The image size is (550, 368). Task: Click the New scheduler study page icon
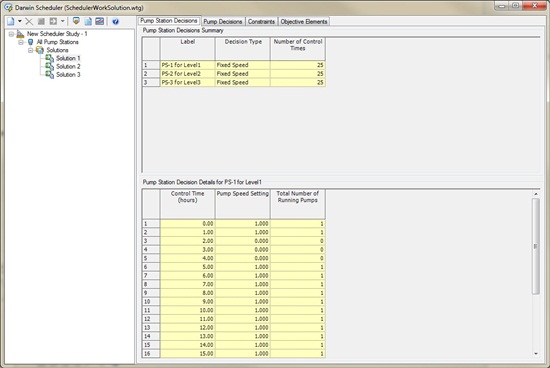11,21
